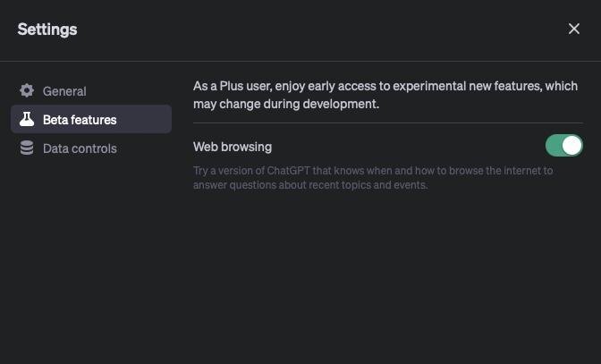The image size is (601, 364).
Task: Click the "General" text label in sidebar
Action: (x=64, y=91)
